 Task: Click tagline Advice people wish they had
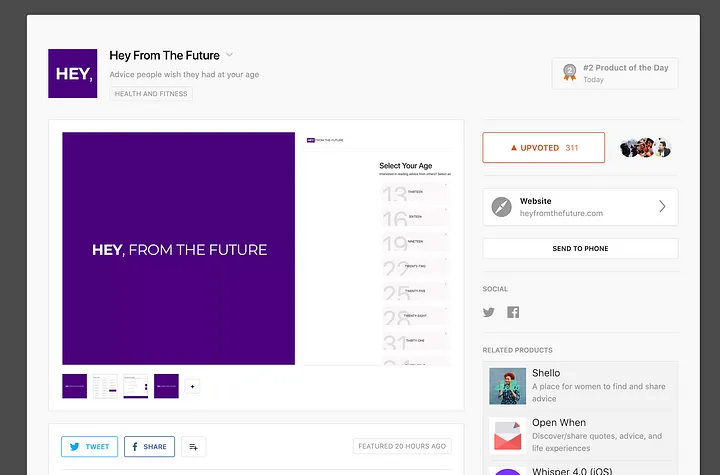[184, 74]
